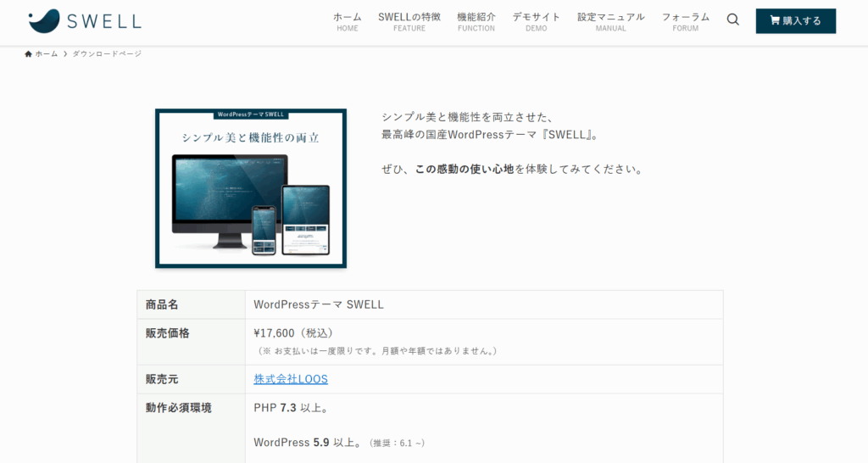Open the search magnifier icon
The height and width of the screenshot is (463, 868).
click(733, 20)
